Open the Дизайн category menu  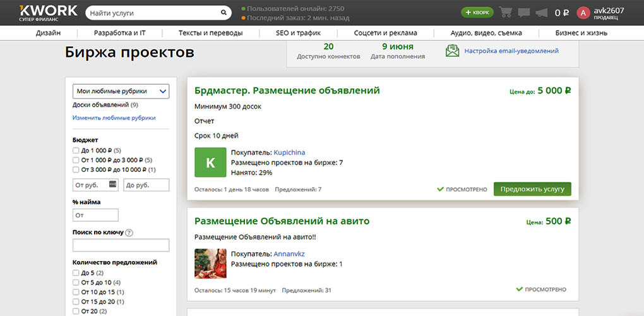click(49, 33)
